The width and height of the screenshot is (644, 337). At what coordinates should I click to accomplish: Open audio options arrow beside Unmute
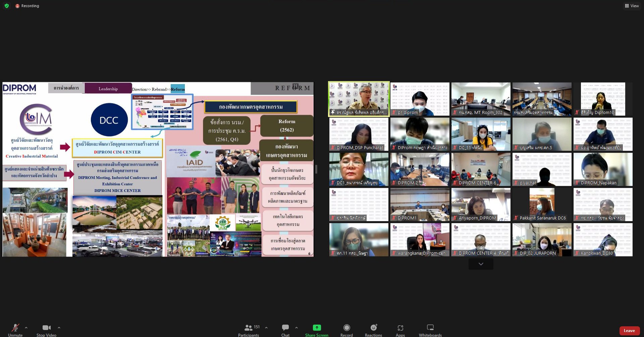(x=26, y=328)
